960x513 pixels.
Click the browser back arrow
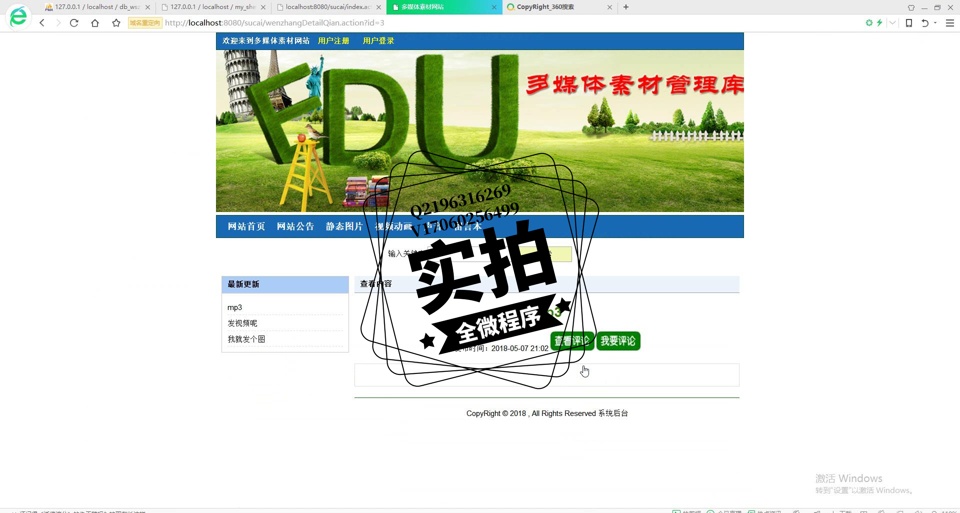click(42, 22)
